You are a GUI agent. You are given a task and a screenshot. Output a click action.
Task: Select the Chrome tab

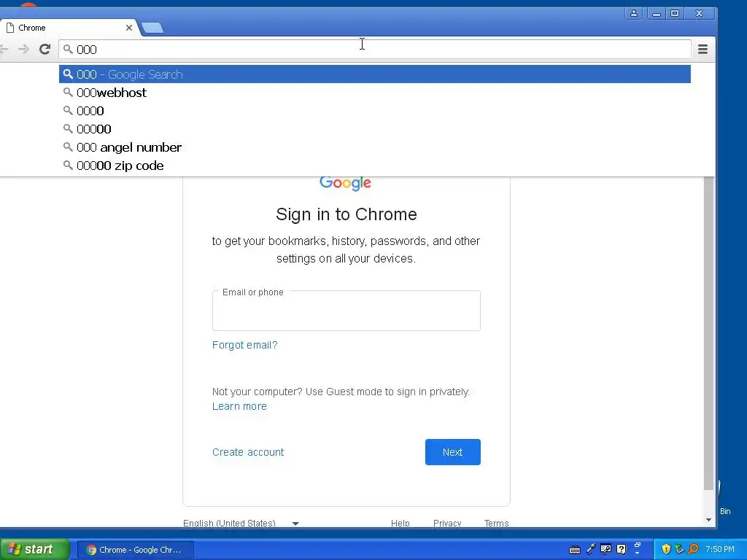pos(69,28)
